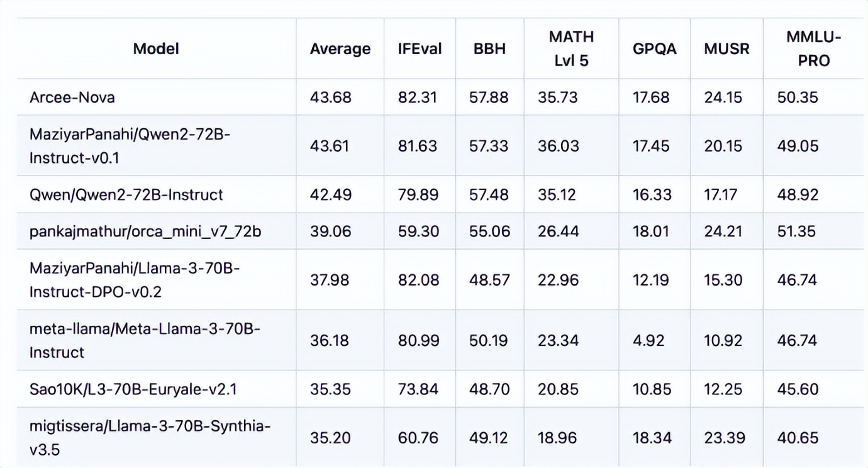Click the Qwen/Qwen2-72B-Instruct model name
Viewport: 868px width, 468px height.
126,194
